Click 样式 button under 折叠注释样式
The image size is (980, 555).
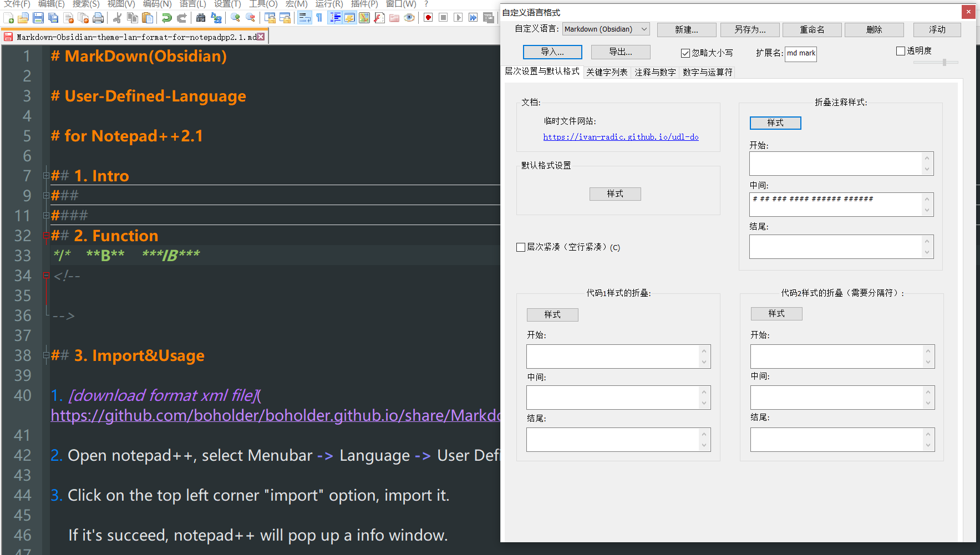coord(775,123)
